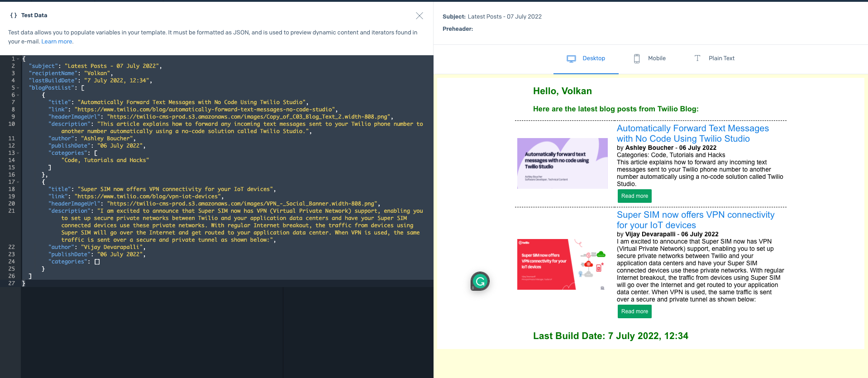Click the "subject" key on line 2
The height and width of the screenshot is (378, 868).
[43, 66]
